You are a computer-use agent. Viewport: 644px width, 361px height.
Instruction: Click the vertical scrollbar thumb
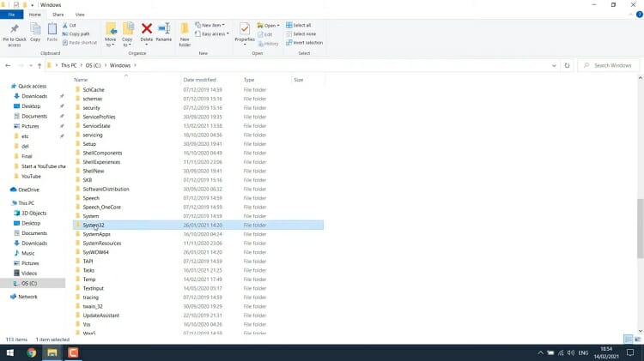tap(641, 228)
